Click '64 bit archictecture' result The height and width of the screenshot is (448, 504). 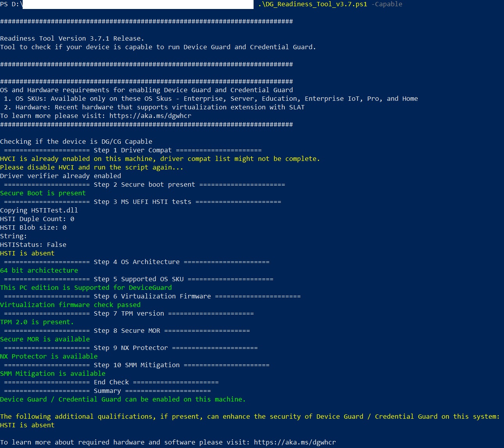[39, 270]
